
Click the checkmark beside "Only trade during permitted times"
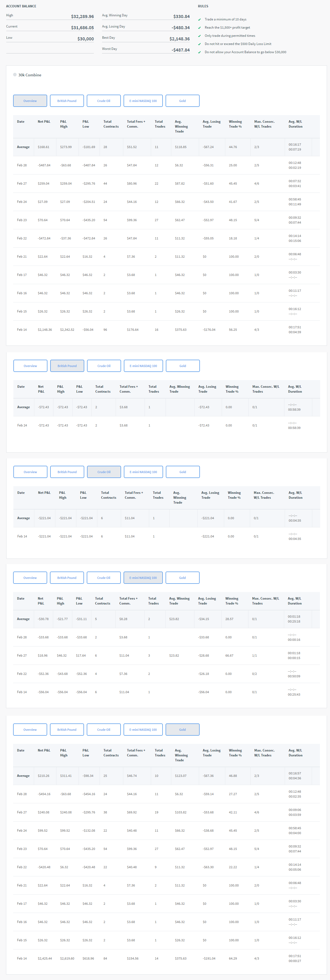[199, 36]
